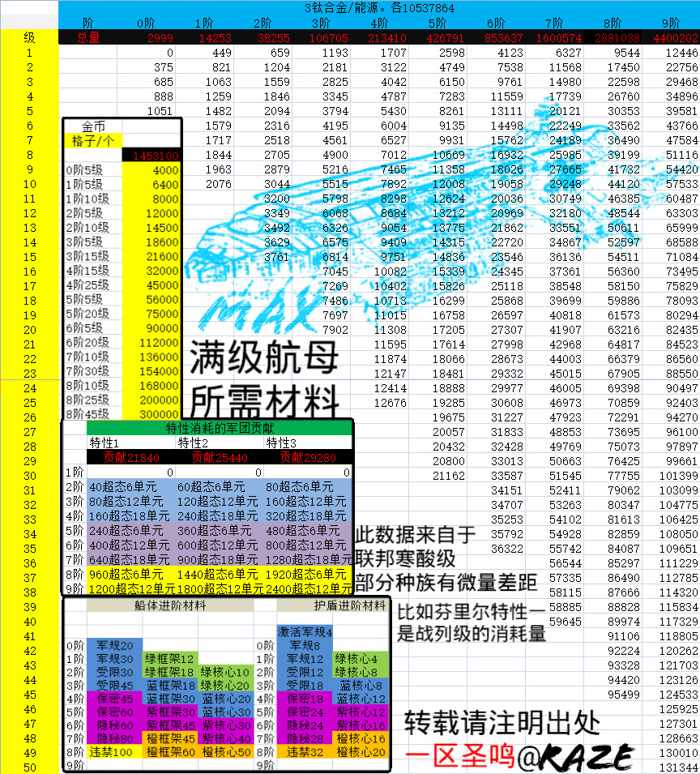This screenshot has height=774, width=700.
Task: Select hull material cell '违禁100'
Action: (x=114, y=752)
